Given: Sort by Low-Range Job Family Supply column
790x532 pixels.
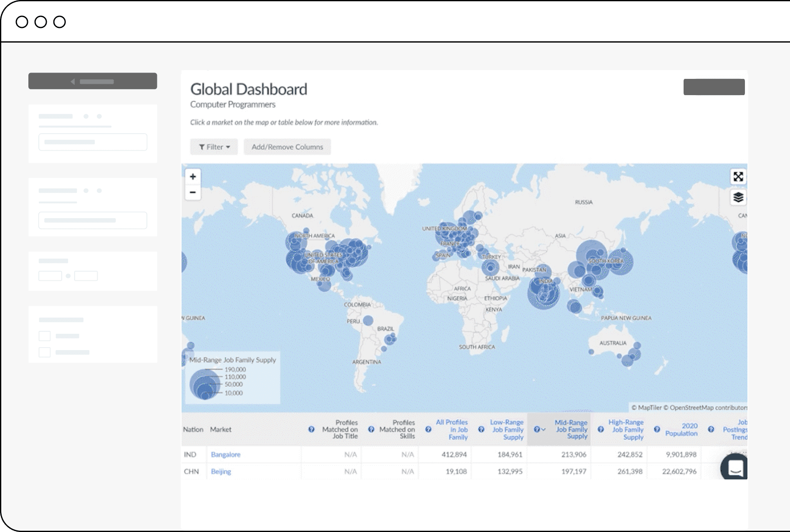Looking at the screenshot, I should pyautogui.click(x=507, y=429).
